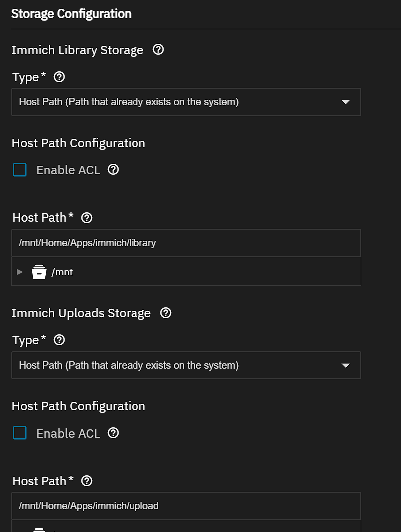
Task: Click the Uploads Host Path Configuration label
Action: click(78, 406)
